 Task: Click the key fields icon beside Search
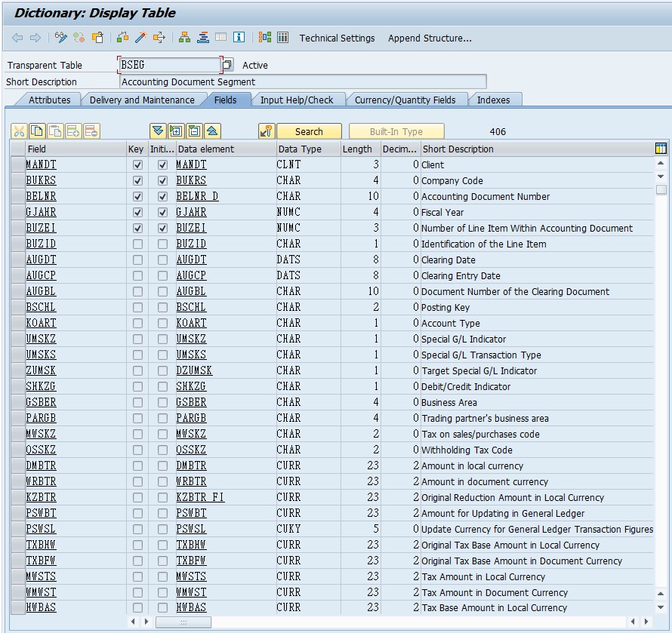(266, 131)
